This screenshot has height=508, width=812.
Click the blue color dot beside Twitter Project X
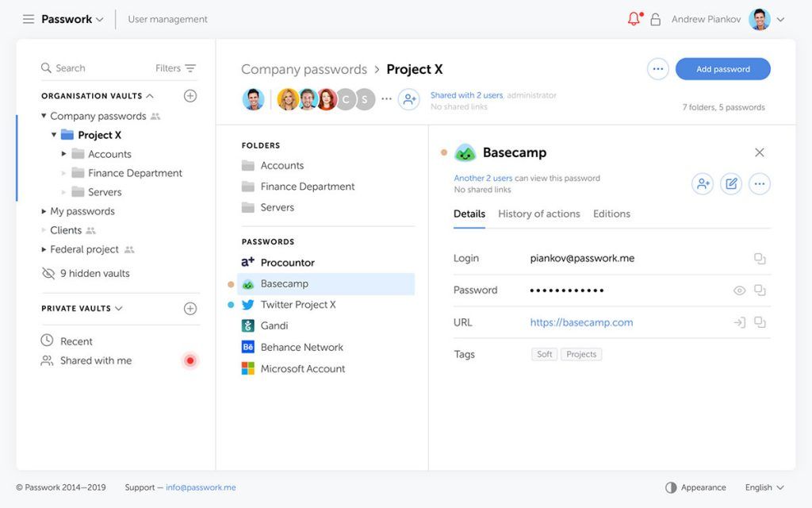coord(231,305)
